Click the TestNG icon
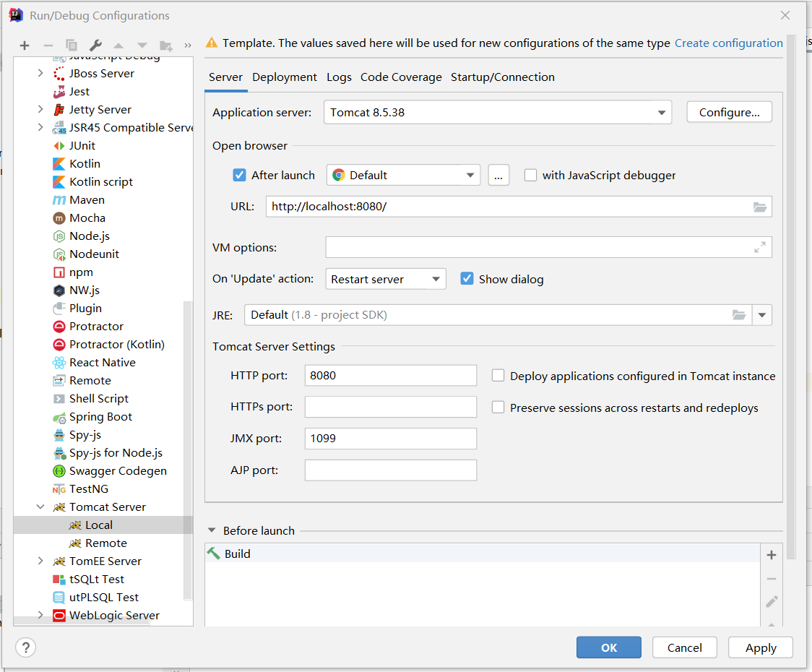The image size is (812, 672). click(59, 489)
